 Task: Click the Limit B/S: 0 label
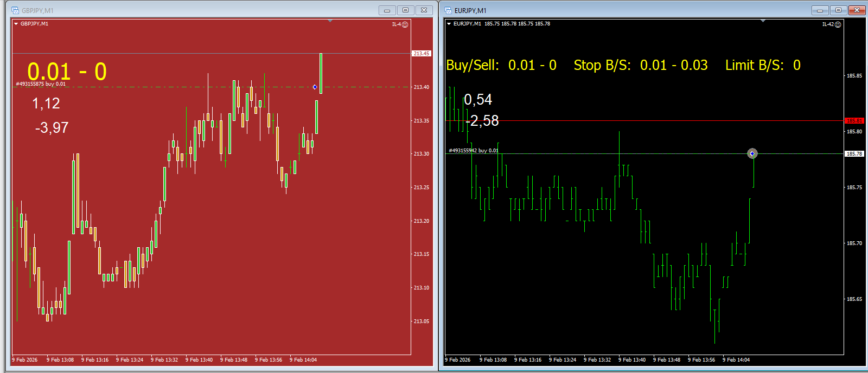pos(763,65)
